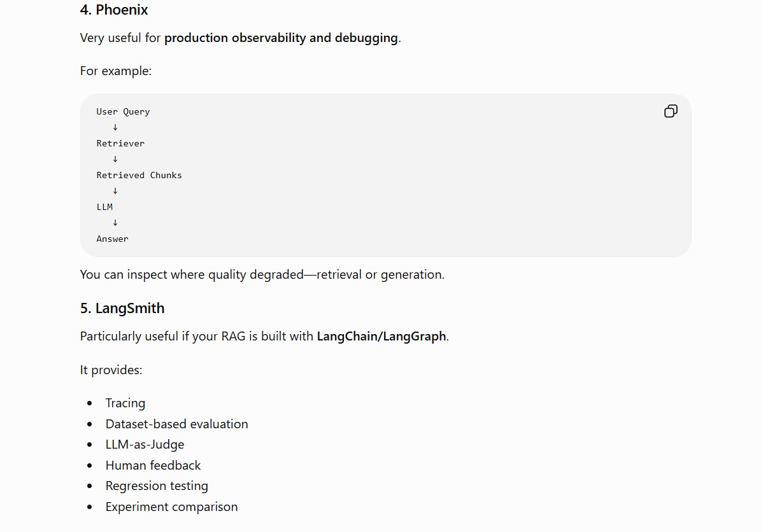The height and width of the screenshot is (532, 763).
Task: Click the sentence about quality degraded
Action: point(262,275)
